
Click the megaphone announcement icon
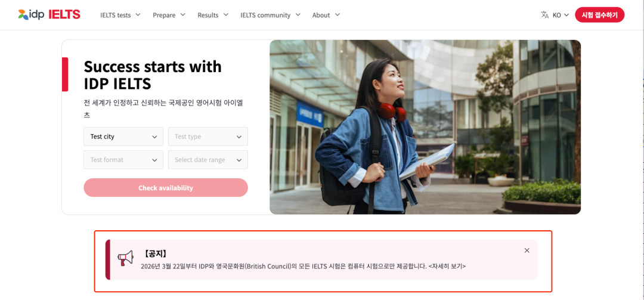point(126,258)
